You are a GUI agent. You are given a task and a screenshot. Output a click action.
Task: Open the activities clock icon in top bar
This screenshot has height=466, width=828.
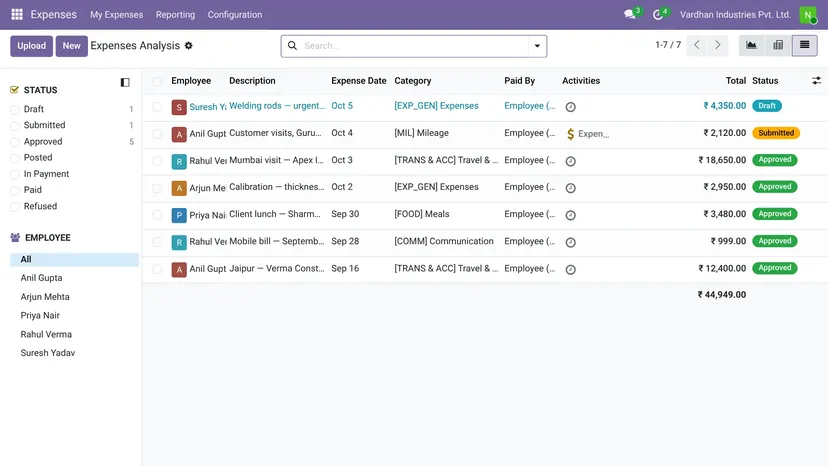[657, 15]
